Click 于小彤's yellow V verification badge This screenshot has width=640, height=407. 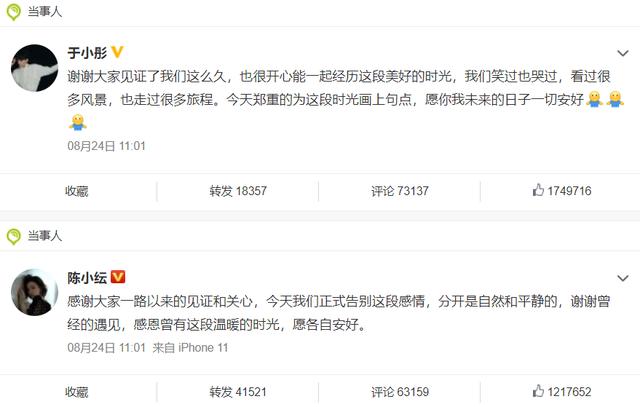click(117, 52)
